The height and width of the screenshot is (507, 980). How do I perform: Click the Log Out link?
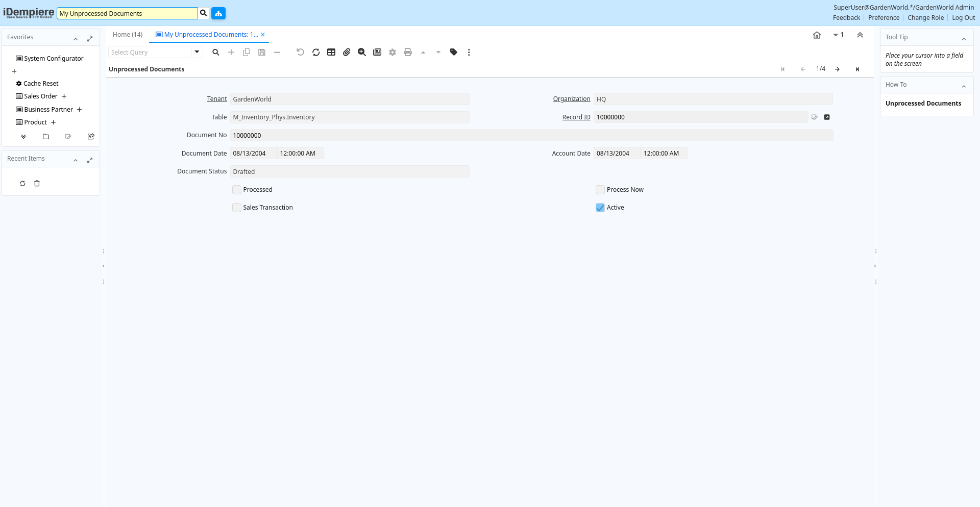[x=963, y=18]
